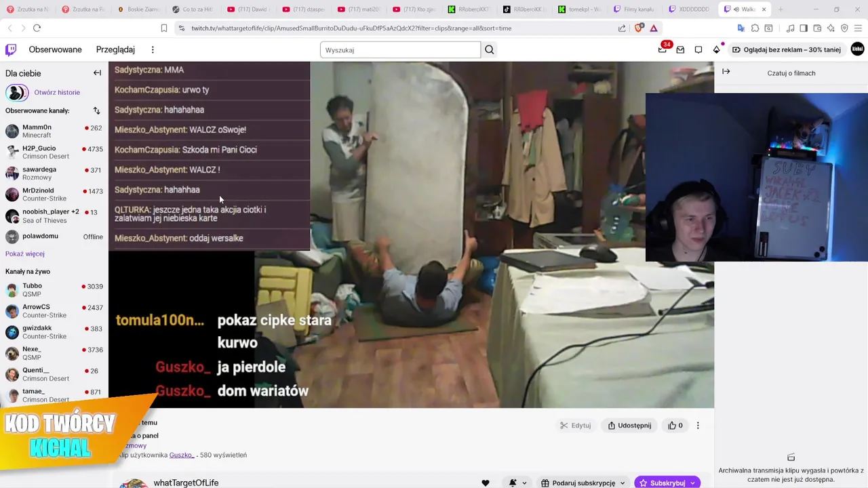Open the whispers chat bubble icon
This screenshot has width=868, height=488.
[x=698, y=49]
